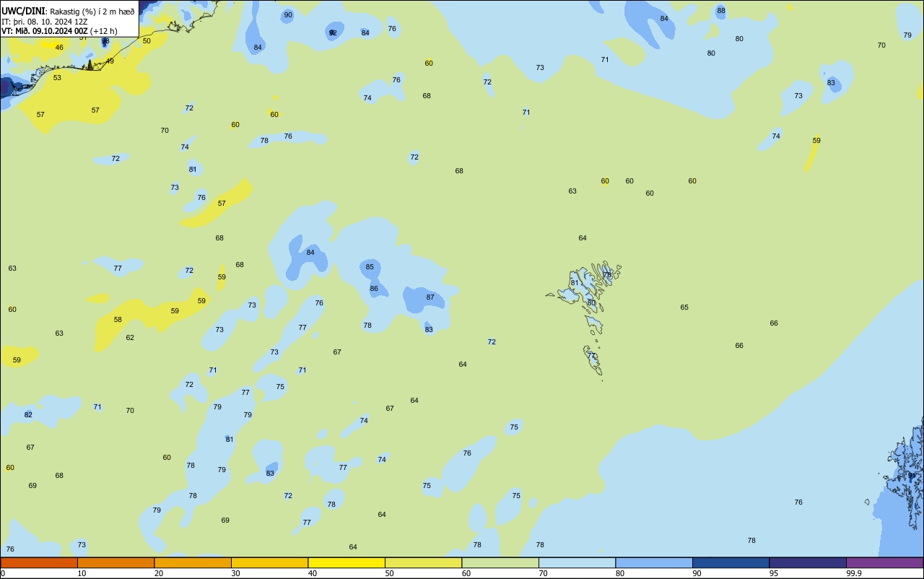Click the map humidity value '85'
Image resolution: width=924 pixels, height=579 pixels.
click(x=370, y=267)
